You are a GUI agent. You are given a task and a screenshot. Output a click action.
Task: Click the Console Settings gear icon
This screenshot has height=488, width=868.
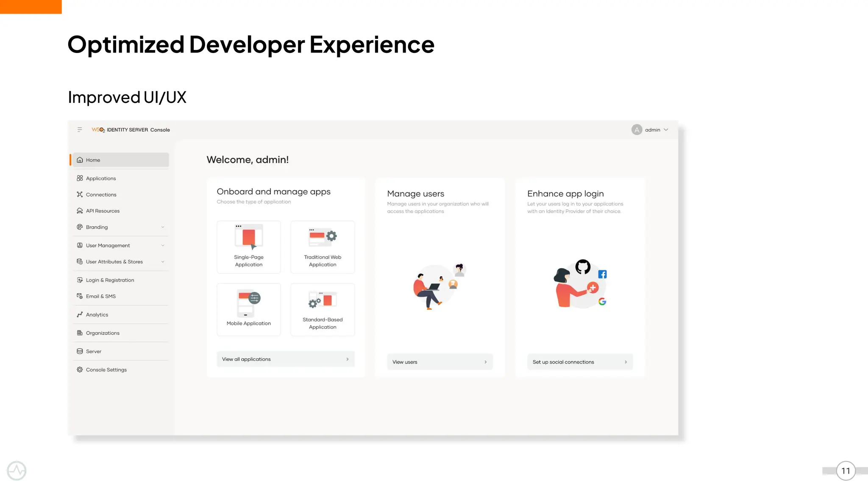point(80,369)
